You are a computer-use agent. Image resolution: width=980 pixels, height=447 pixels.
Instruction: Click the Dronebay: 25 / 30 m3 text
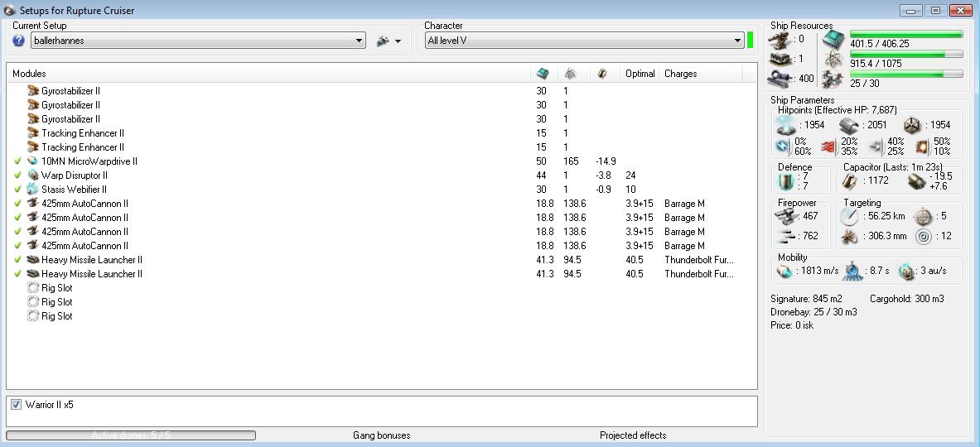813,312
